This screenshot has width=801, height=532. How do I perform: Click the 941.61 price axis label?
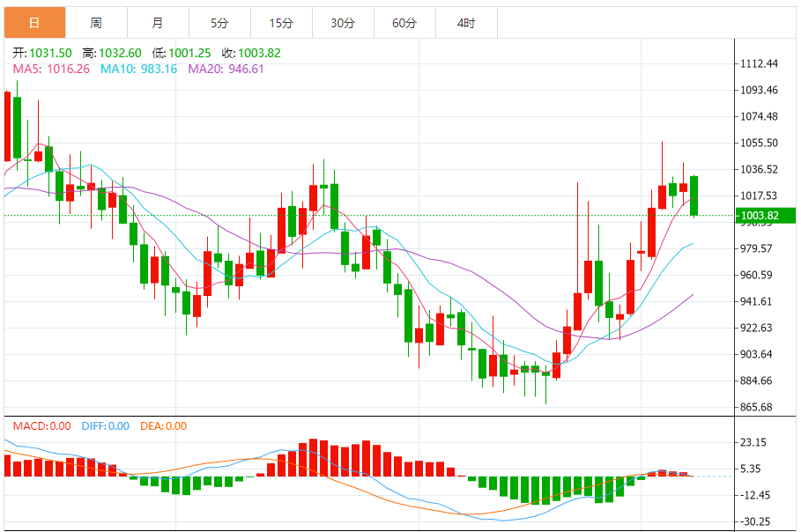pos(757,301)
